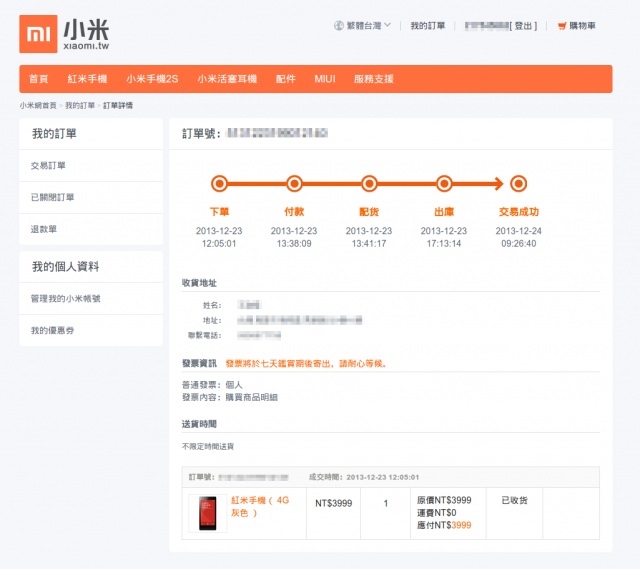Open 配件 navigation item
Image resolution: width=640 pixels, height=569 pixels.
point(286,79)
